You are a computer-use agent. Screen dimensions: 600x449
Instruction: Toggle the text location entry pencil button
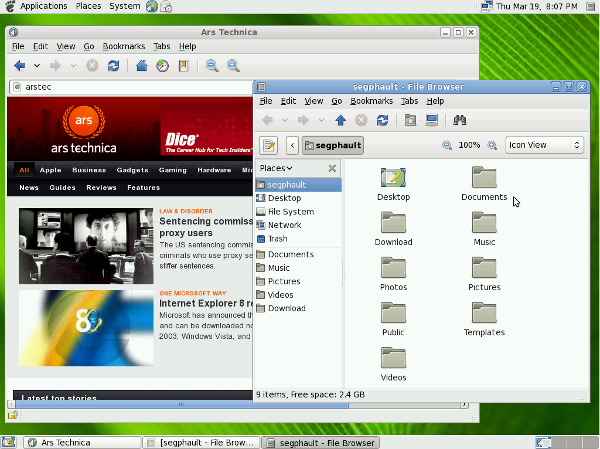269,145
